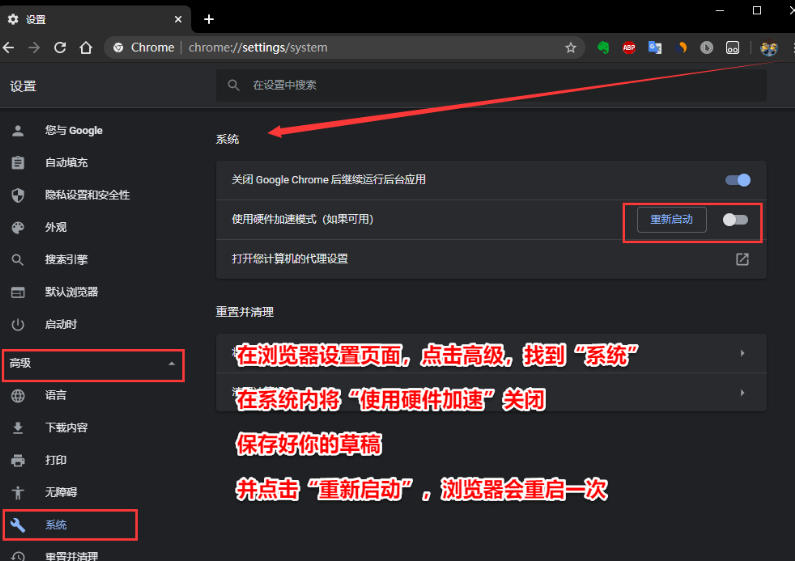Click the 重新启动 relaunch button

point(671,219)
